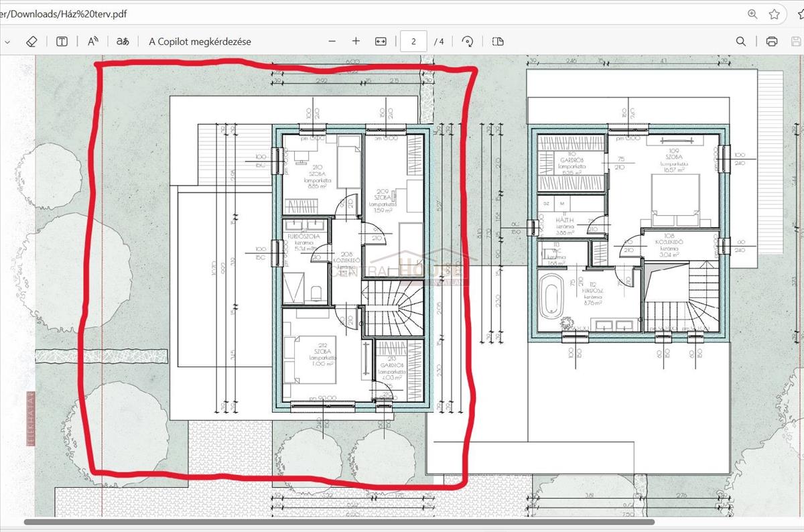The width and height of the screenshot is (804, 532).
Task: Open the Translate tool icon
Action: pyautogui.click(x=123, y=42)
